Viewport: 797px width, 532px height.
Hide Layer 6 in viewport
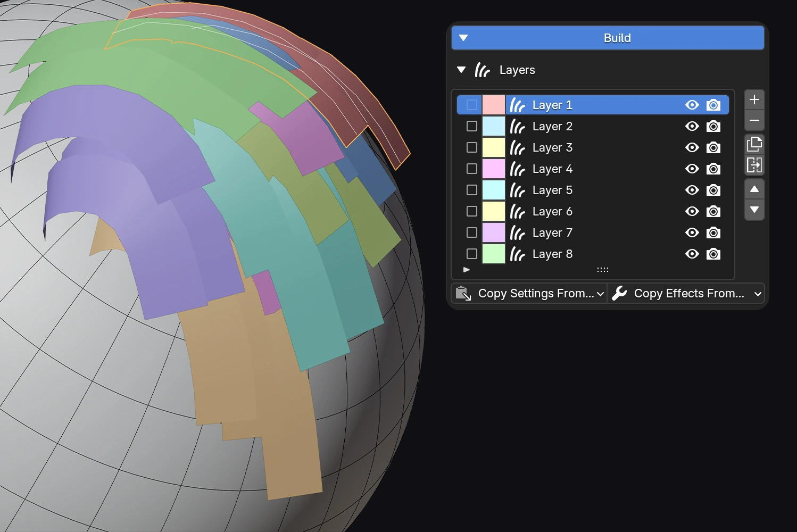point(692,211)
